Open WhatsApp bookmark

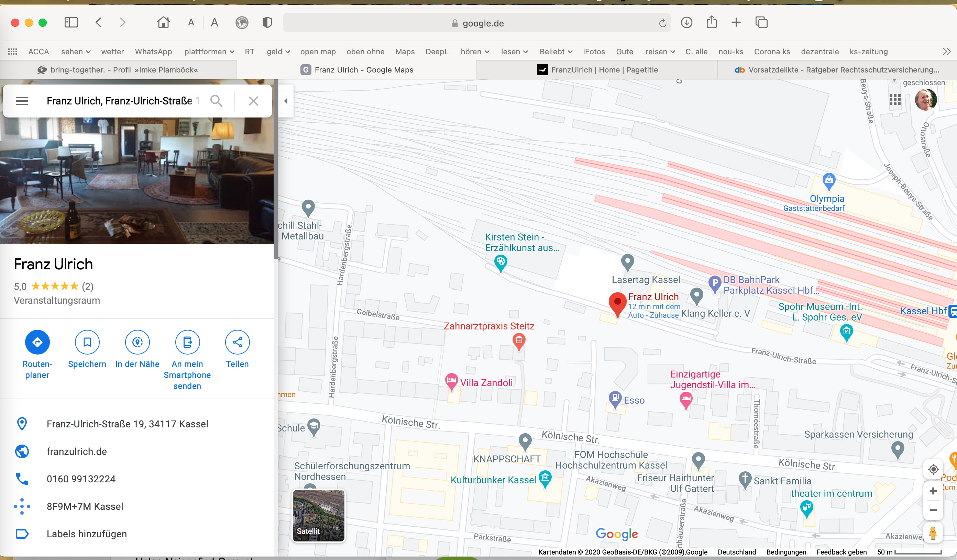coord(153,52)
